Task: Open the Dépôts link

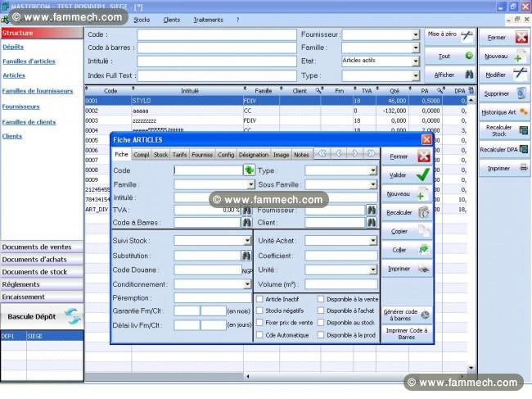Action: [x=13, y=47]
